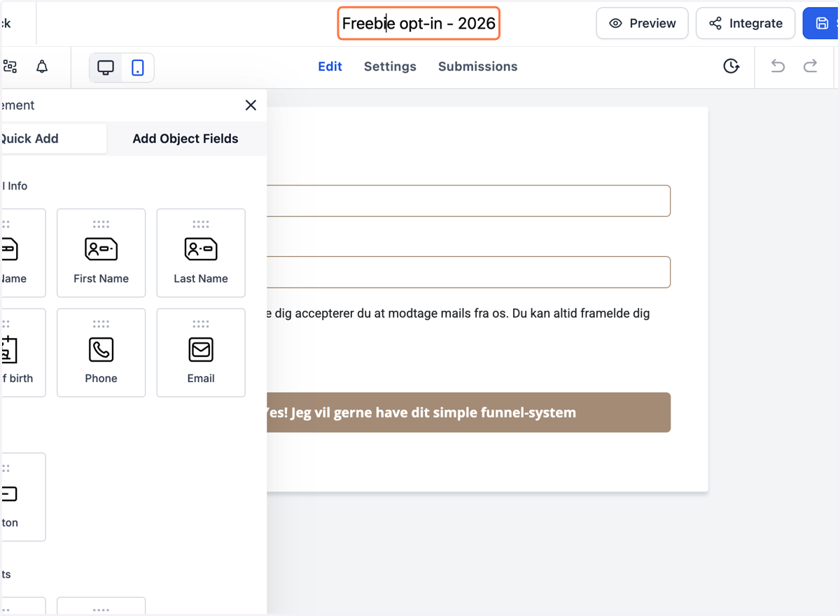
Task: Click the Integrate button
Action: click(745, 24)
